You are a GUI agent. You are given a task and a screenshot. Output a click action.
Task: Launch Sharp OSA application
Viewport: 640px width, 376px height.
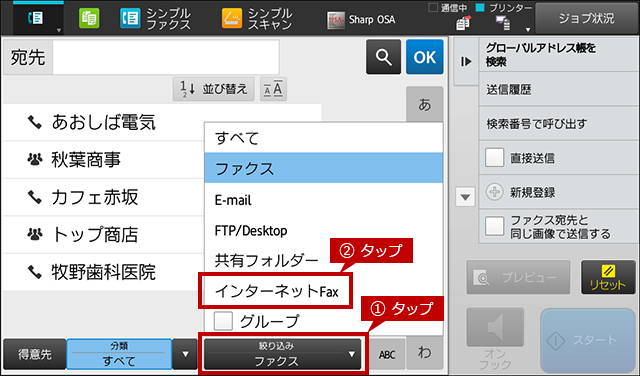click(361, 20)
